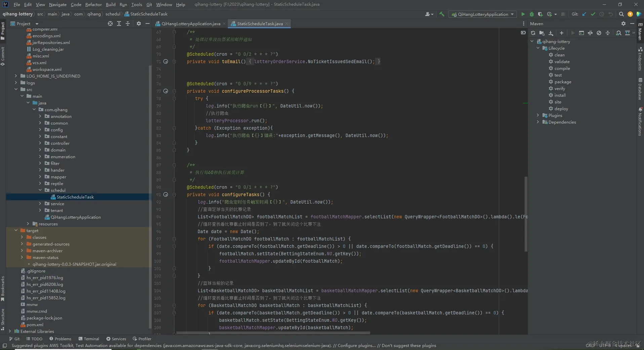Expand the controller package folder

(40, 143)
